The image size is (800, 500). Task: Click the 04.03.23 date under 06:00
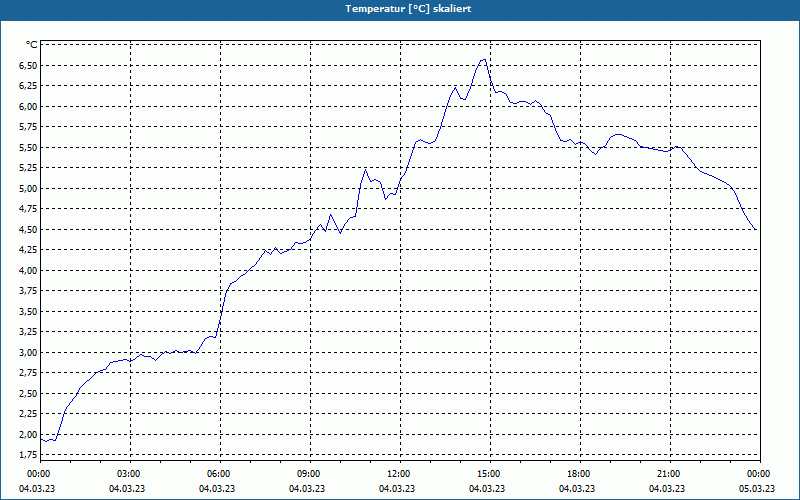(216, 489)
